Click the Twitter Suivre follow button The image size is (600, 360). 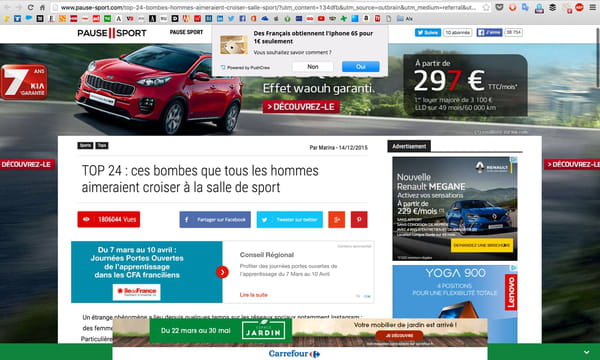pos(428,33)
